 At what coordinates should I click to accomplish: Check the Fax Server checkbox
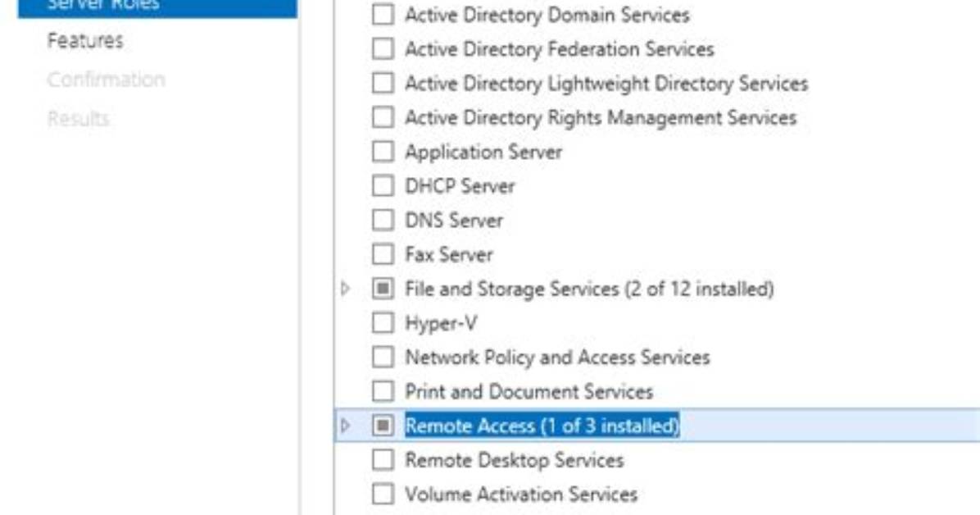click(383, 254)
